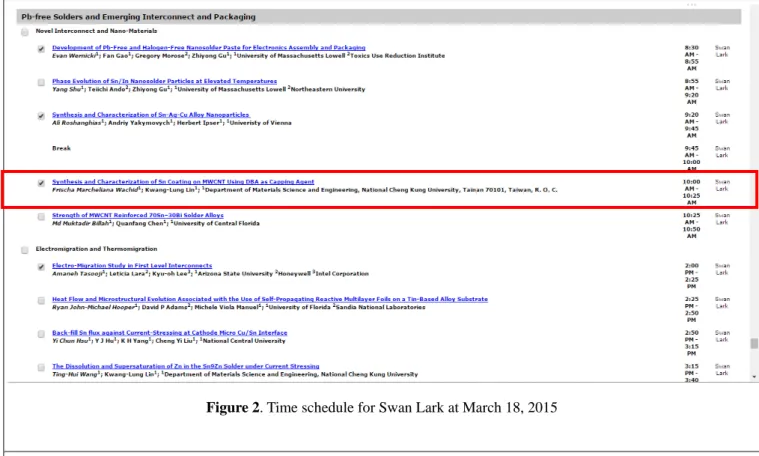Open Strength of MWCNT Reinforced Solder Alloys link
Viewport: 759px width, 456px height.
point(138,215)
